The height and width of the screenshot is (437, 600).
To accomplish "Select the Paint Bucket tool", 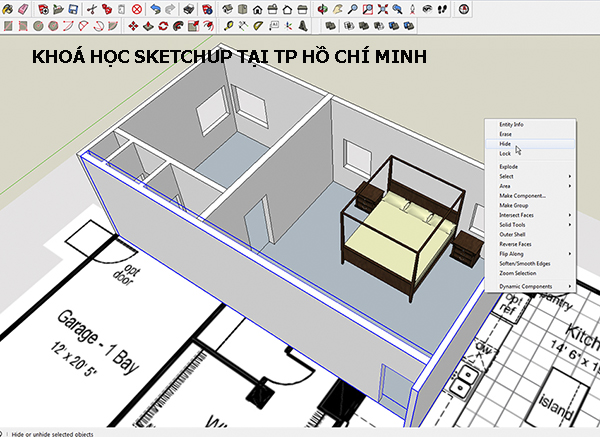I will click(x=8, y=9).
